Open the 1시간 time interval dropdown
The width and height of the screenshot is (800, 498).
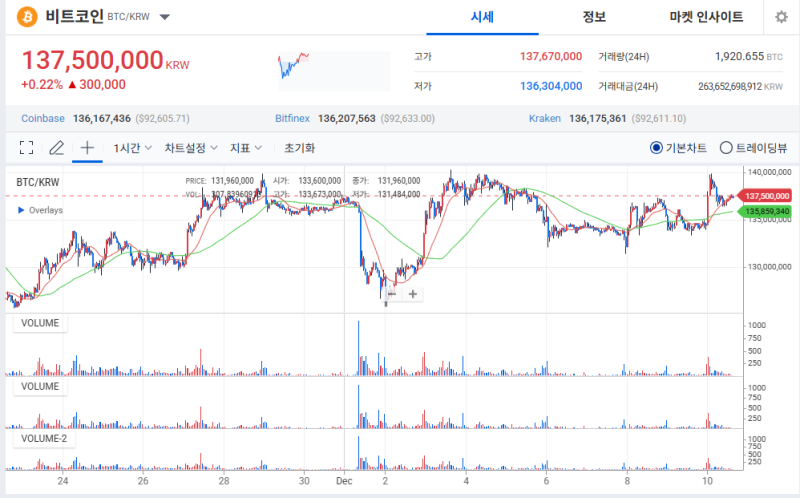point(132,148)
